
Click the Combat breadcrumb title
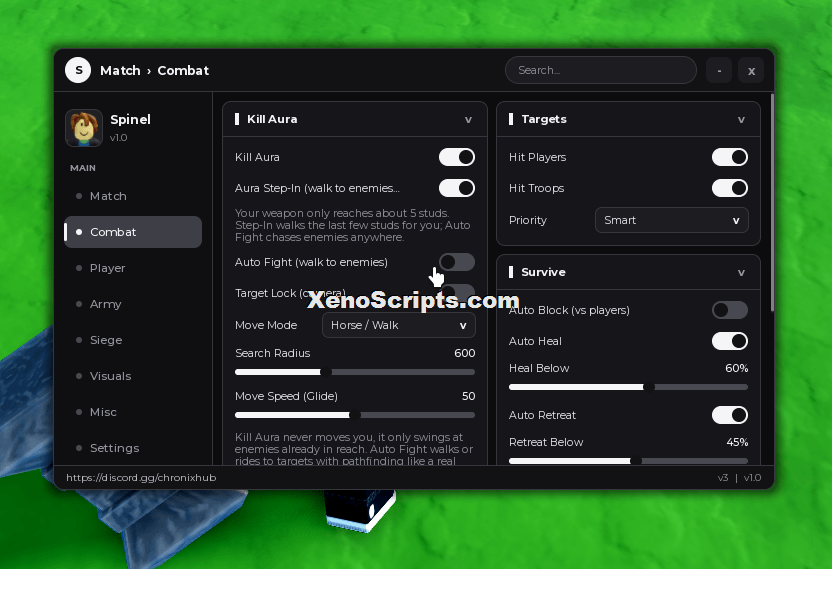point(183,71)
